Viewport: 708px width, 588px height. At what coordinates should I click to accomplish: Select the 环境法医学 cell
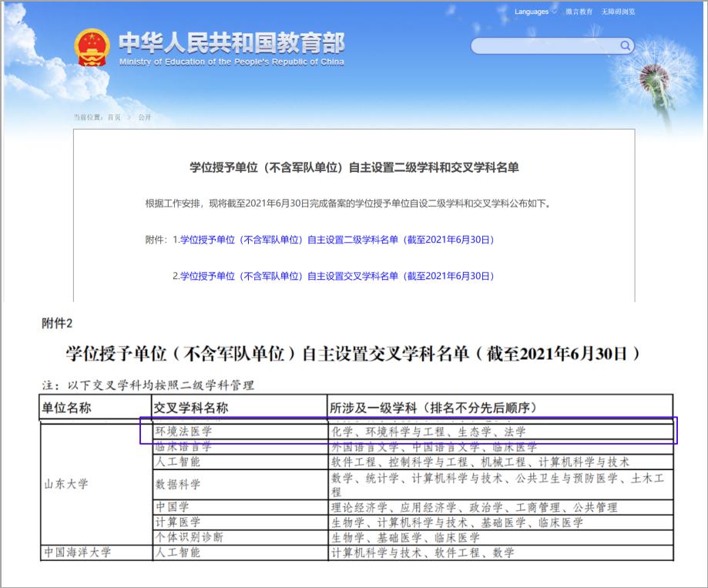pyautogui.click(x=240, y=432)
